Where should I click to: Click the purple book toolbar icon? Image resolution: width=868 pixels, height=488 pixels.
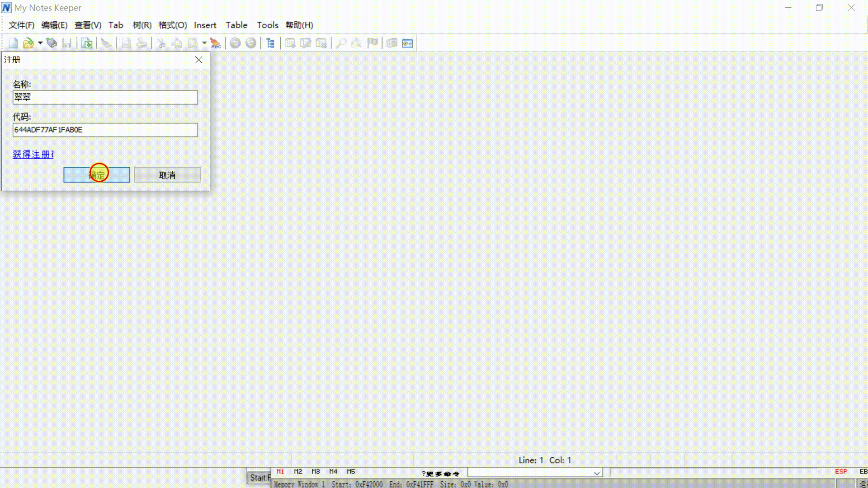pos(52,43)
